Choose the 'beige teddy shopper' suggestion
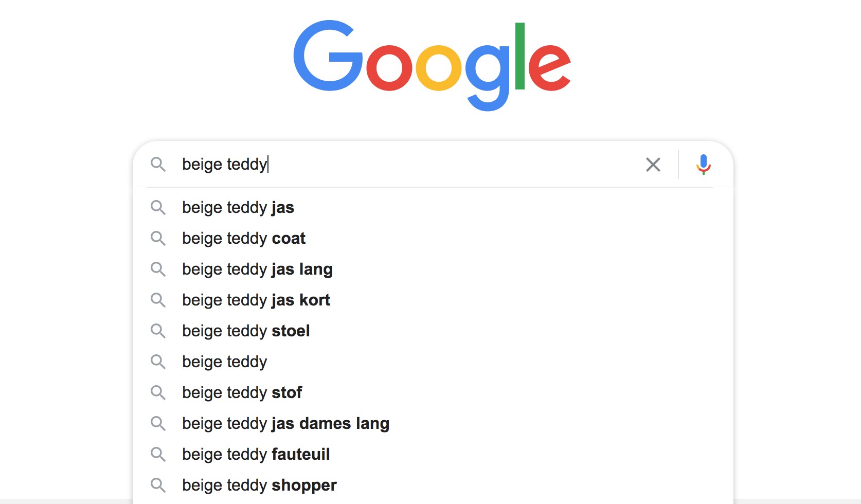 click(433, 485)
